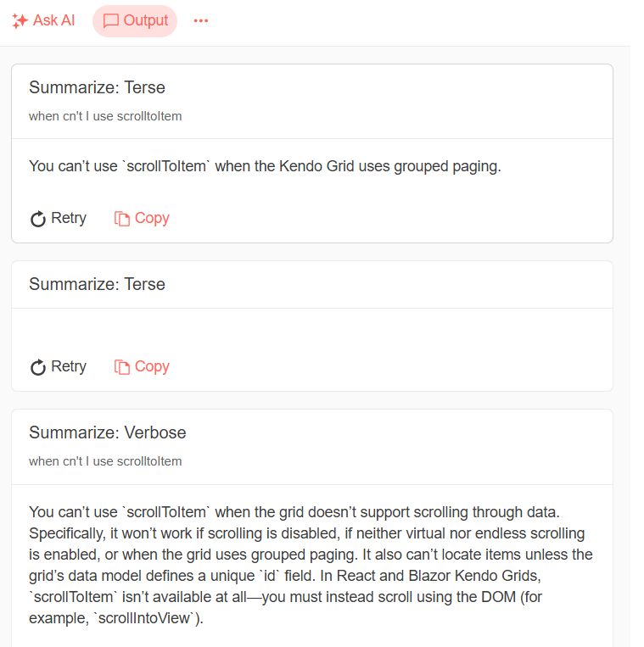Click the chat bubble icon on Output tab
This screenshot has width=644, height=647.
[x=110, y=21]
